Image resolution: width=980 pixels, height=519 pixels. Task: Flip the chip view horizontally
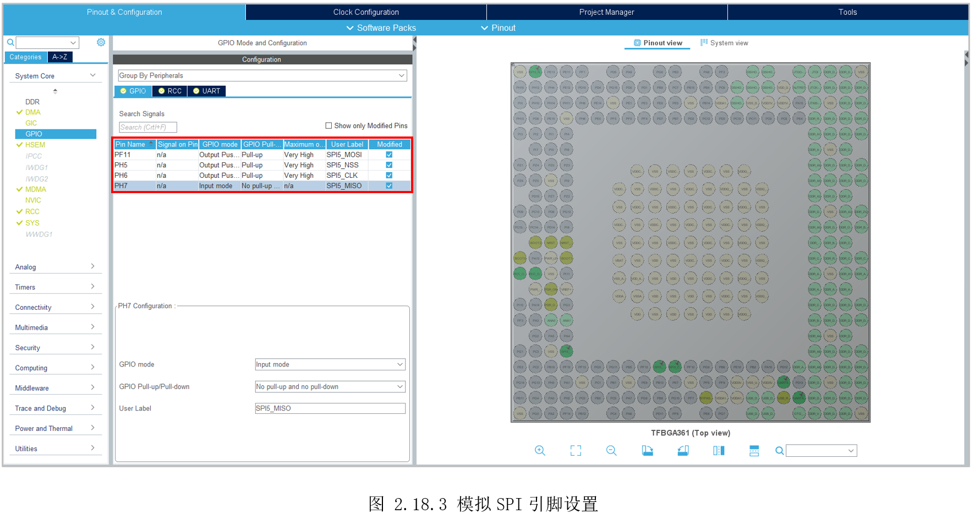click(719, 451)
